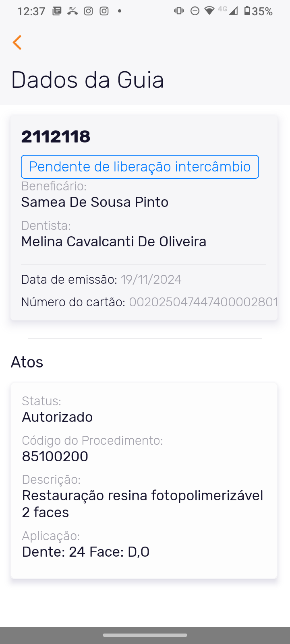Viewport: 290px width, 644px height.
Task: Tap the vibrate mode status icon
Action: [x=179, y=11]
